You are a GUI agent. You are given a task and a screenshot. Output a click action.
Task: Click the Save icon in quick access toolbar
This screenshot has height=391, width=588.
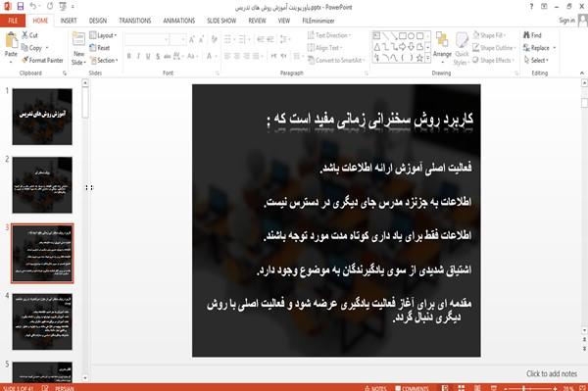pos(21,6)
